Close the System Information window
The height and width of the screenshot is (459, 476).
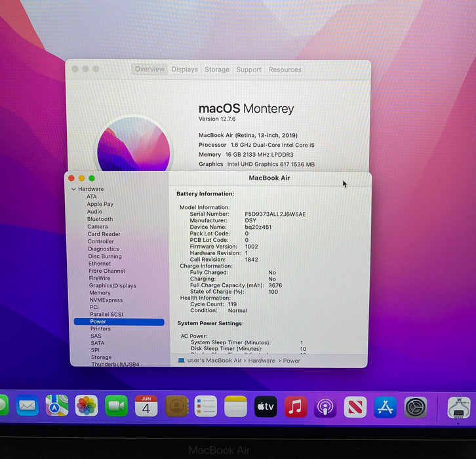point(71,178)
